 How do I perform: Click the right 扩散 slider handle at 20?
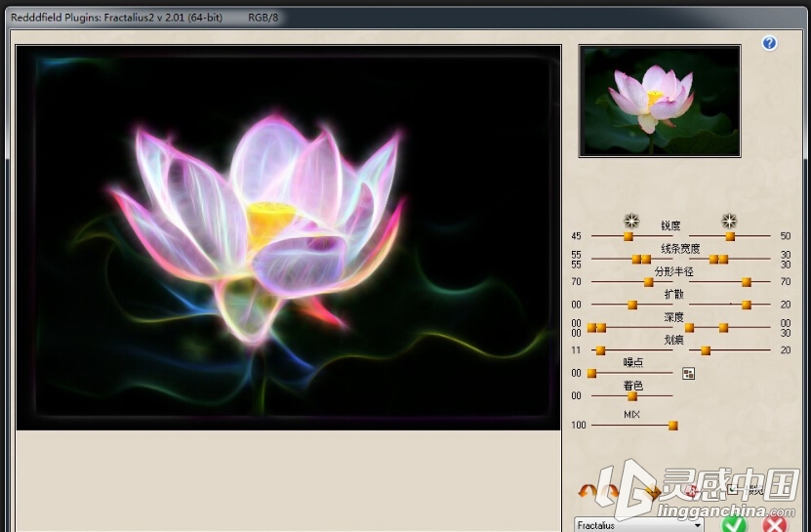747,305
